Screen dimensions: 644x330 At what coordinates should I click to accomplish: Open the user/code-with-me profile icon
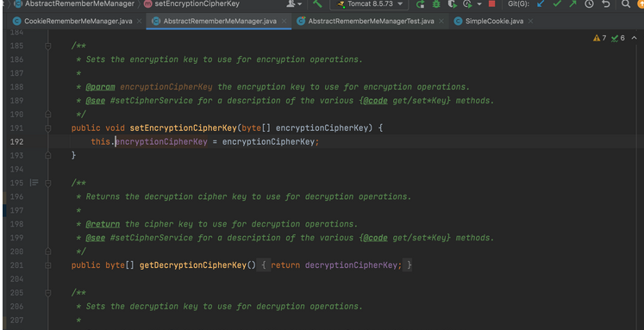click(291, 3)
